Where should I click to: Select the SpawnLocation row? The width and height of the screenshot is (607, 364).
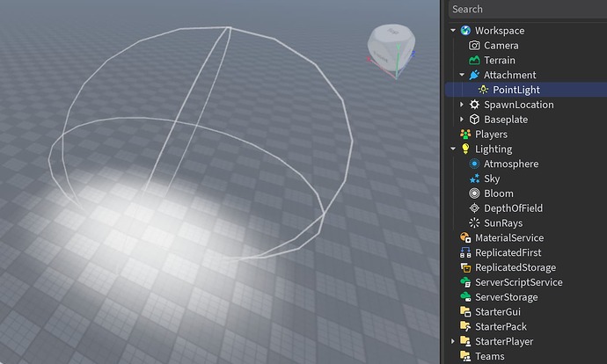pos(526,105)
